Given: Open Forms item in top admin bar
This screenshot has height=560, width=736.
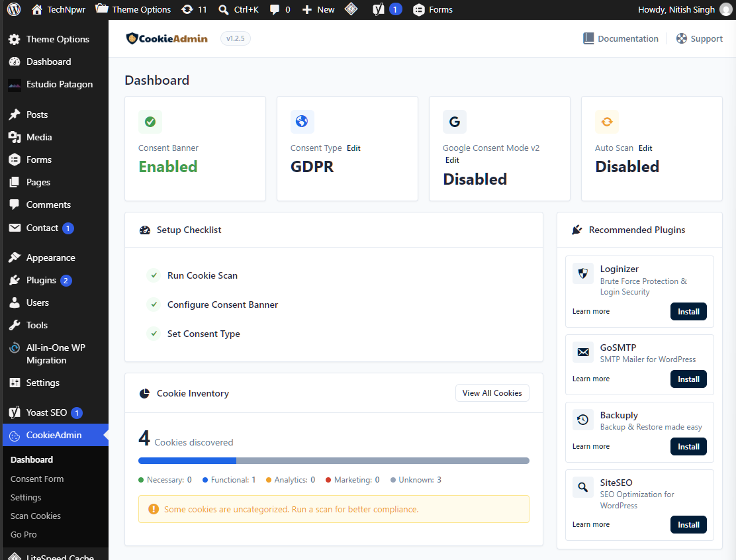Looking at the screenshot, I should point(432,9).
